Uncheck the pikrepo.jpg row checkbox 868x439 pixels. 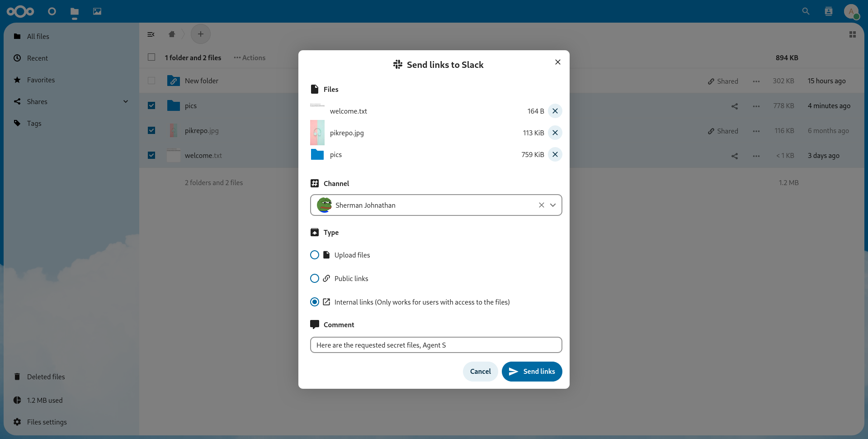tap(151, 130)
